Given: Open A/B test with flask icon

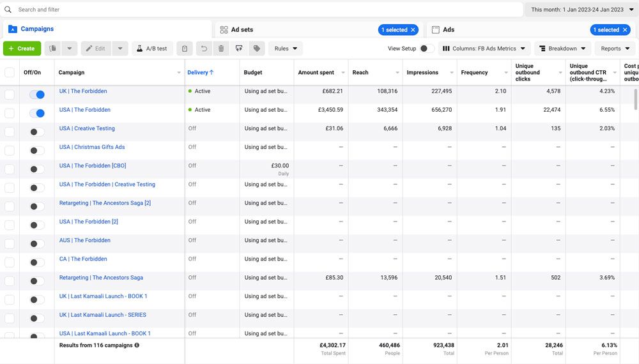Looking at the screenshot, I should pos(152,49).
